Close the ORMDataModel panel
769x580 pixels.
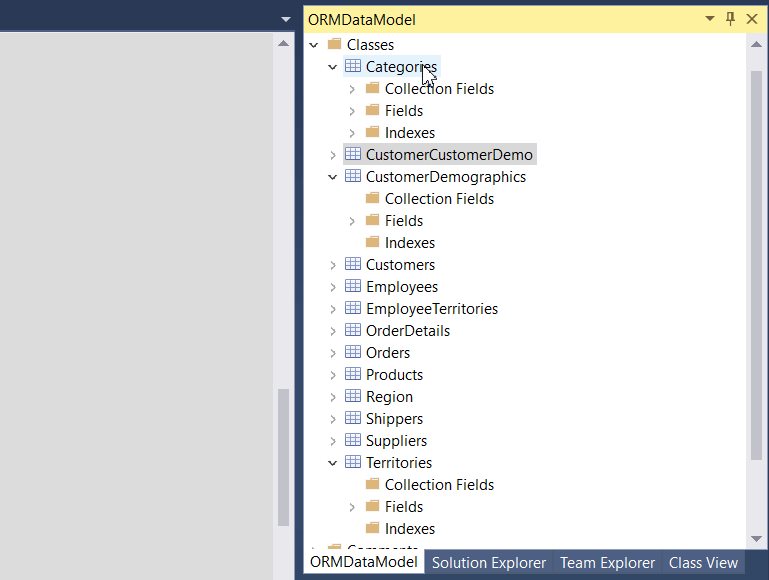[751, 19]
